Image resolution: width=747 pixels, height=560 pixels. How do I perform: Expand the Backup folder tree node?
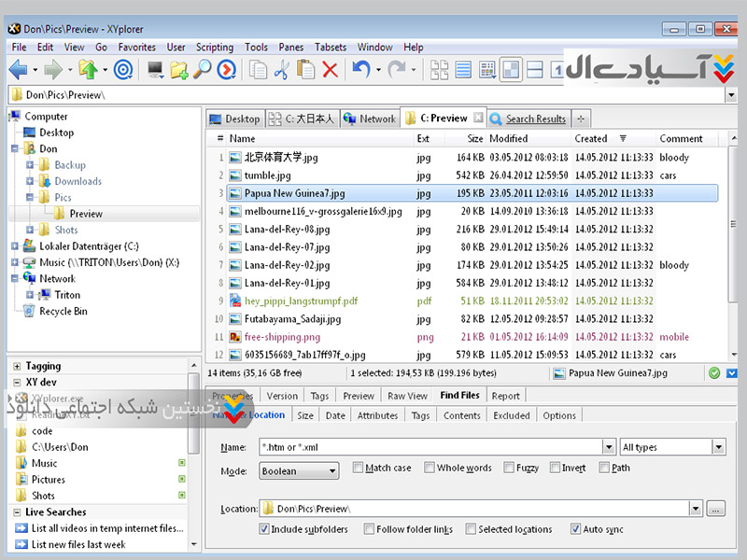coord(30,165)
